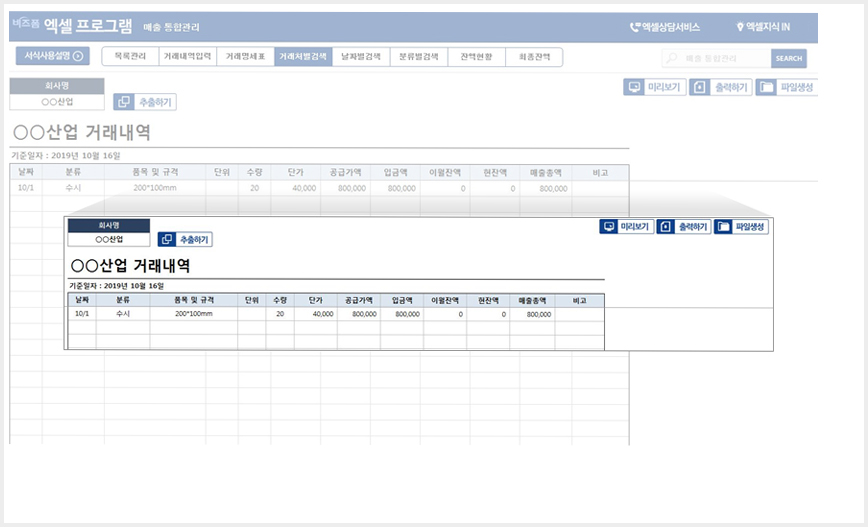
Task: Click the 공급가액 column header in the enlarged panel
Action: point(359,300)
